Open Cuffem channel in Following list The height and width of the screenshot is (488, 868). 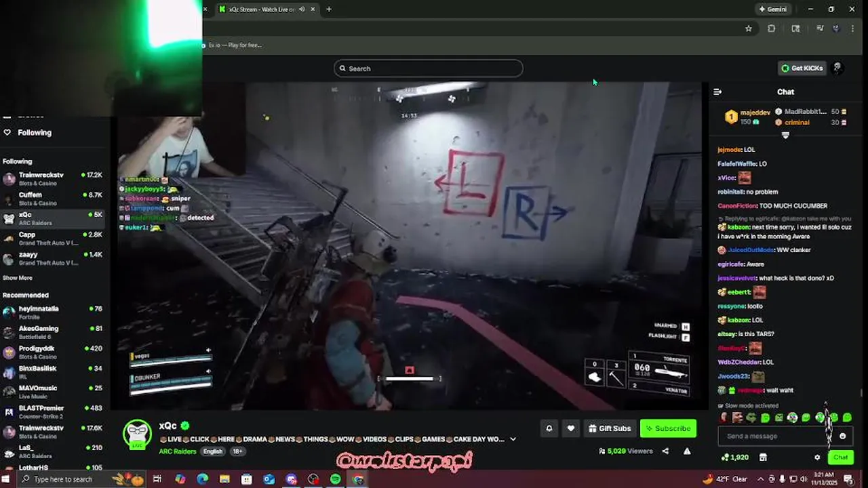54,199
